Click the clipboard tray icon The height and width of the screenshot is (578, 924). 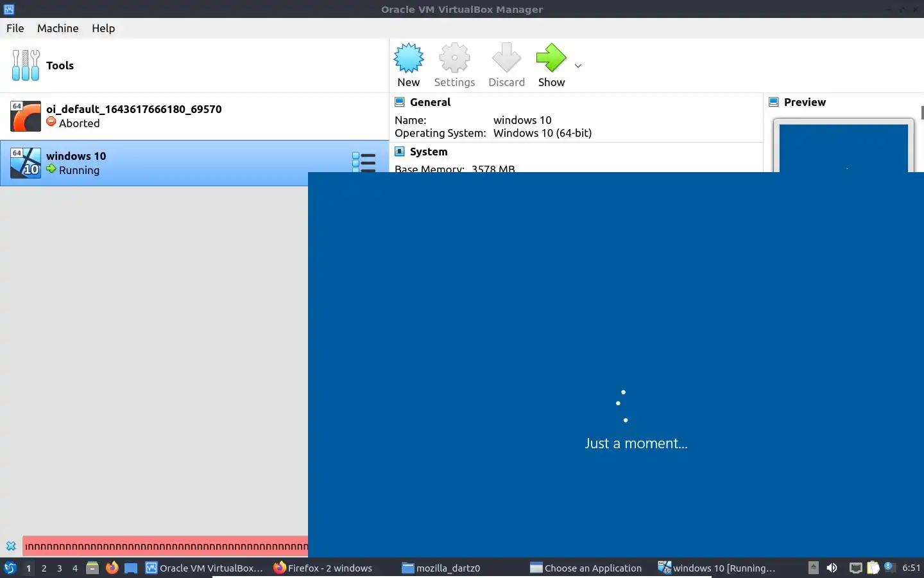(x=873, y=568)
